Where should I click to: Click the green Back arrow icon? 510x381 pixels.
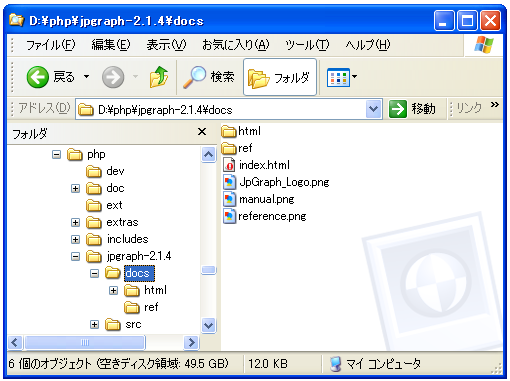click(37, 77)
